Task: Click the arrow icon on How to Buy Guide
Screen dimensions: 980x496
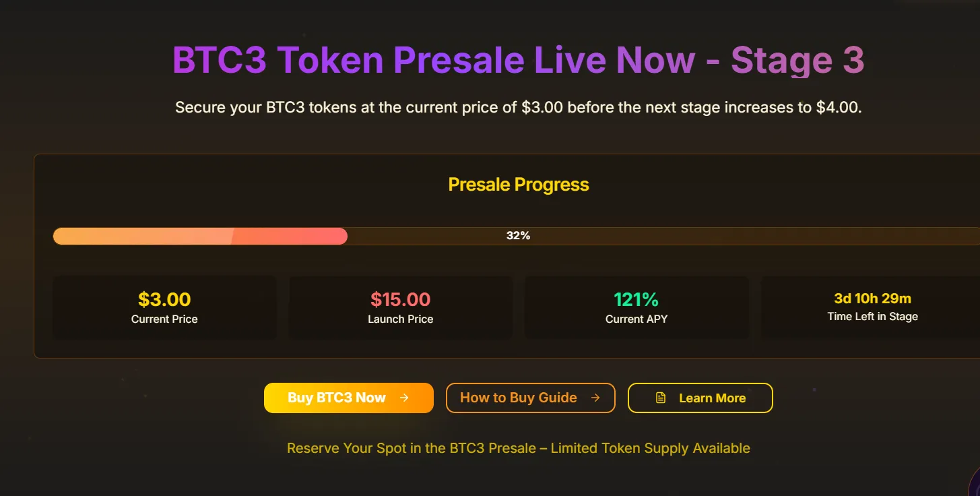Action: (597, 398)
